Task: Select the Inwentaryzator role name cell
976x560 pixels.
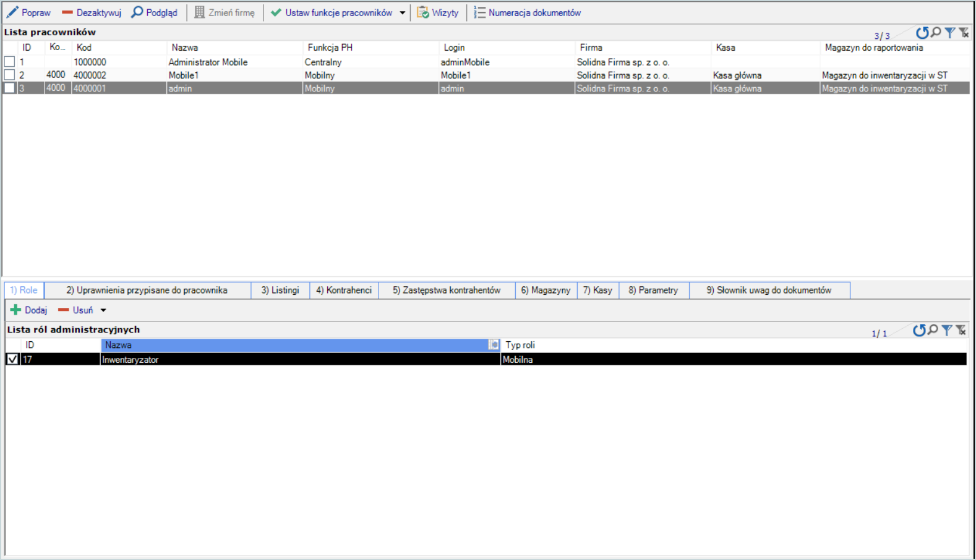Action: 301,359
